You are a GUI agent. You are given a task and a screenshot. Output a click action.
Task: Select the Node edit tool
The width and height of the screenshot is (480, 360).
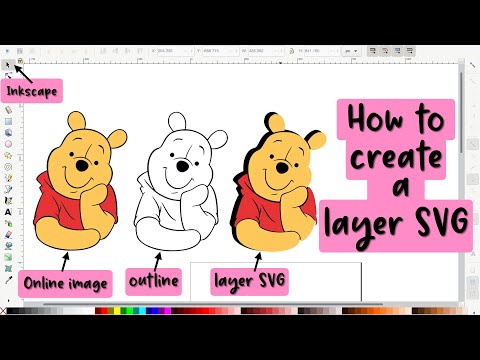8,76
